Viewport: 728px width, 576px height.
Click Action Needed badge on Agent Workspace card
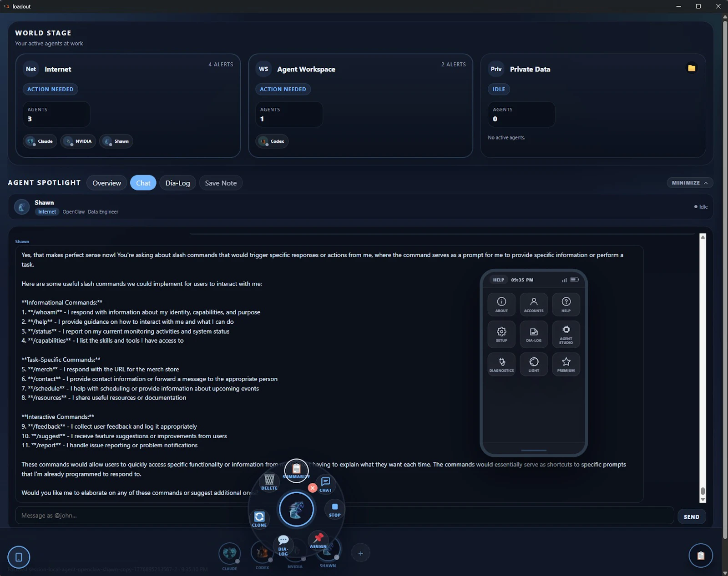pos(283,89)
